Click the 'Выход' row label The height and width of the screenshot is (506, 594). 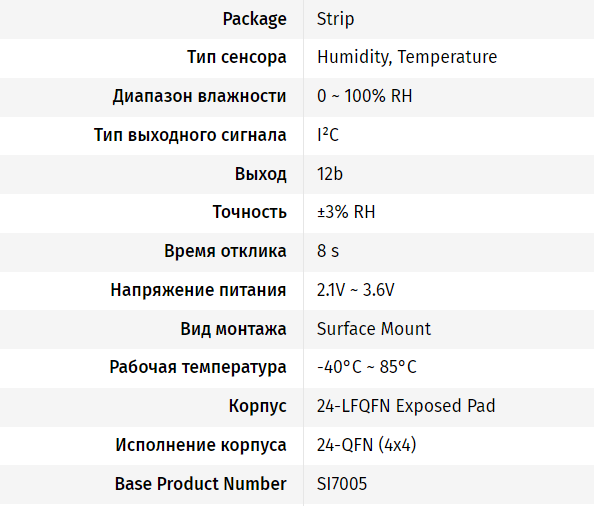click(x=261, y=174)
